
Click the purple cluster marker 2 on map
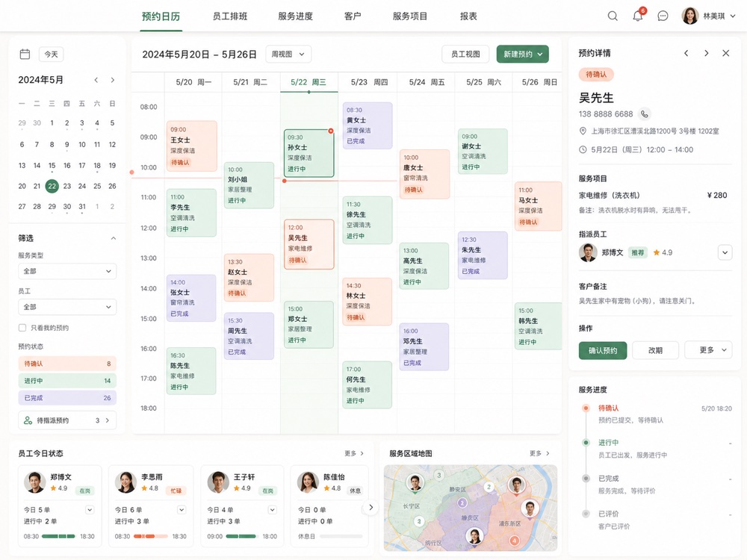point(462,503)
